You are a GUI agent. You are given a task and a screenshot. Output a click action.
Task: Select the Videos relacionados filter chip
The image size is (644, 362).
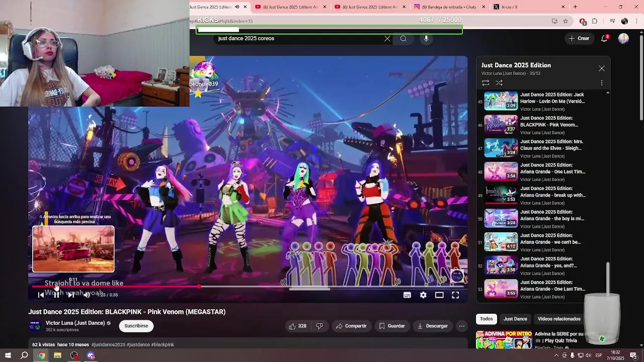pos(559,319)
